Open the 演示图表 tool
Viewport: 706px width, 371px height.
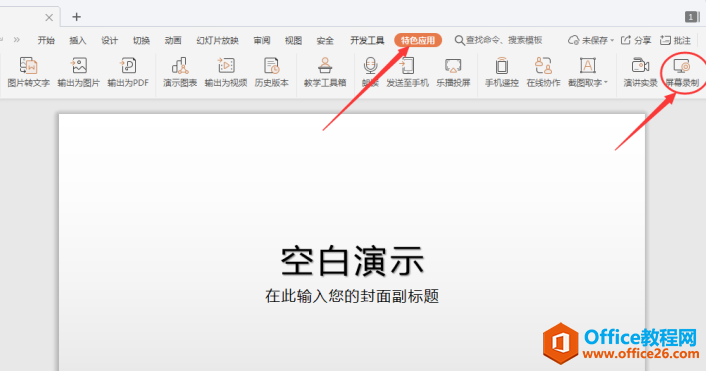pyautogui.click(x=180, y=72)
